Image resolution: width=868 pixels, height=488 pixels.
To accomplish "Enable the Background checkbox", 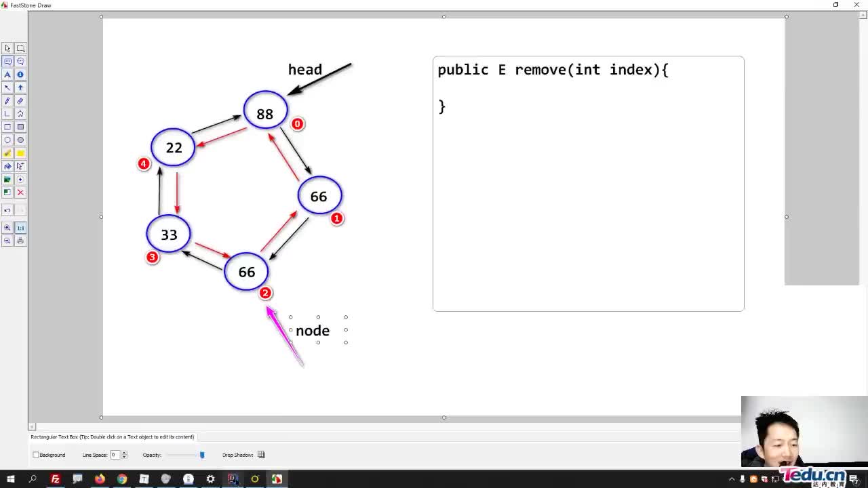I will (x=36, y=455).
